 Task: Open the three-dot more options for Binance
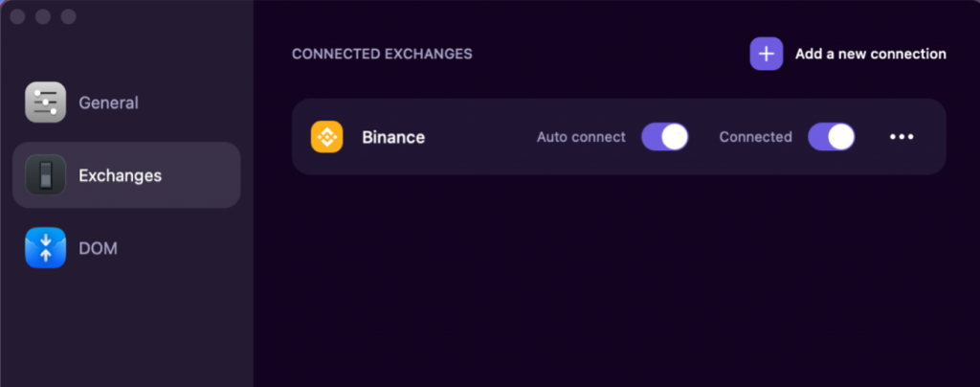tap(902, 137)
